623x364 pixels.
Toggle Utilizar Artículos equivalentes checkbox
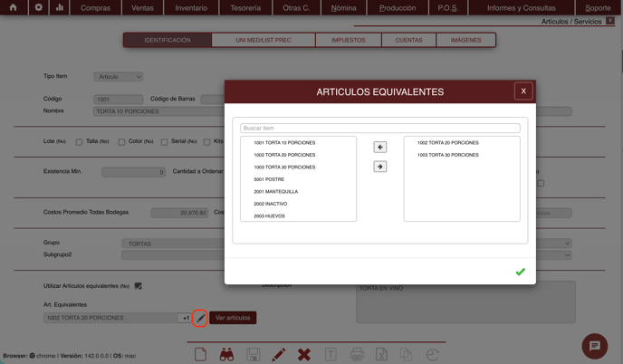[139, 286]
